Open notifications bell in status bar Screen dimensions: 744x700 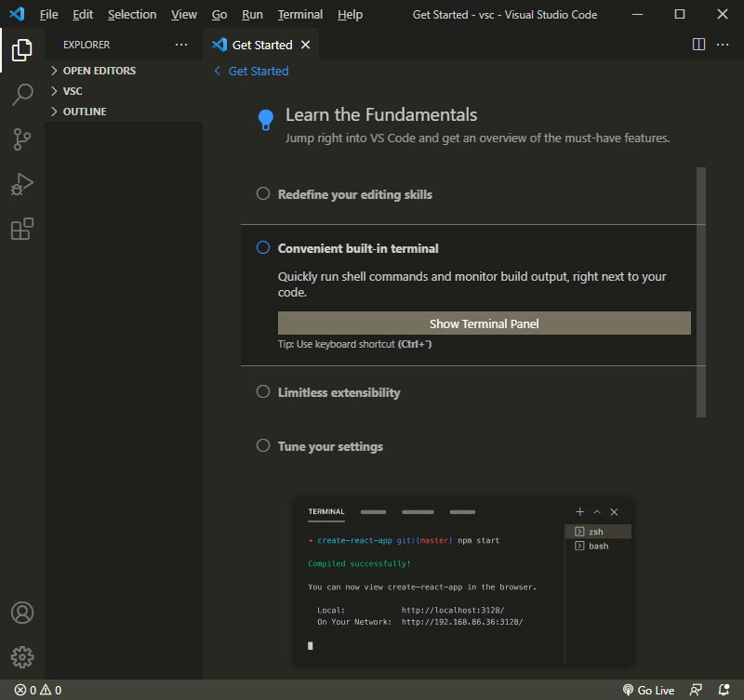pos(724,690)
